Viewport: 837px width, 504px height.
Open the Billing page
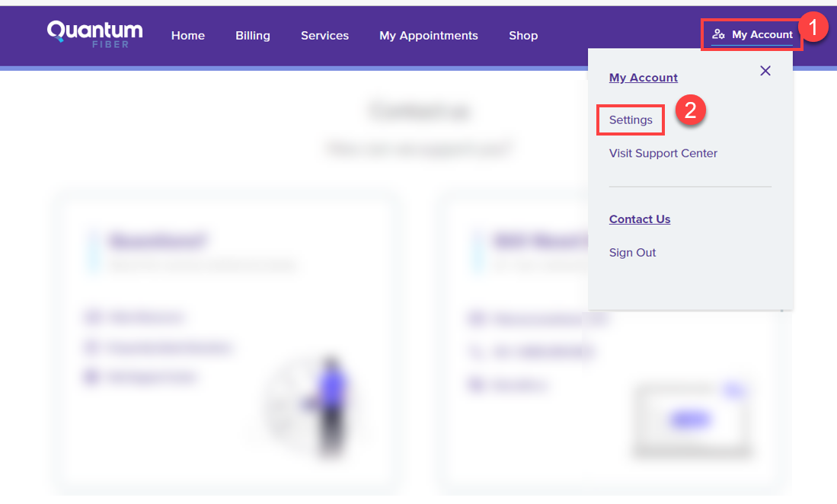[252, 35]
